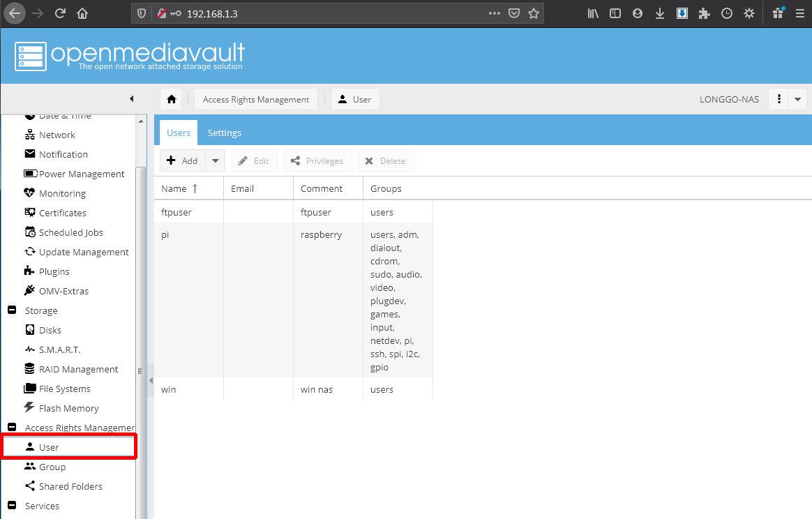Select User in Access Rights Management

point(69,447)
